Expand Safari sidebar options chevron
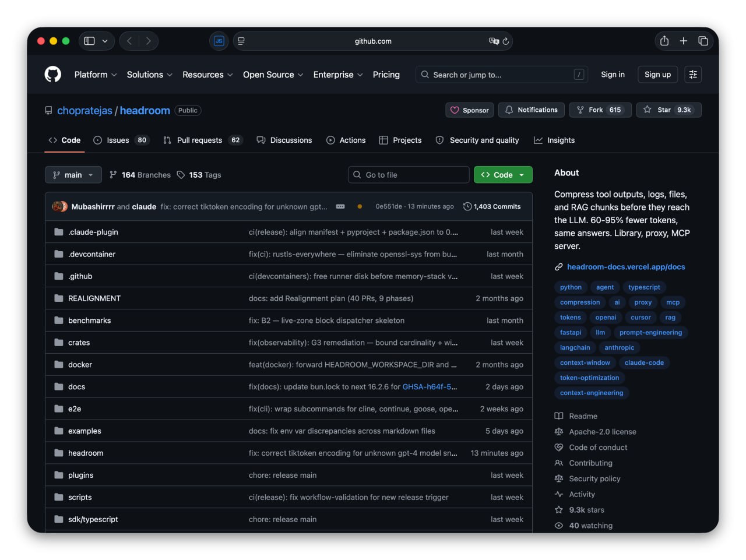Image resolution: width=746 pixels, height=560 pixels. click(105, 41)
